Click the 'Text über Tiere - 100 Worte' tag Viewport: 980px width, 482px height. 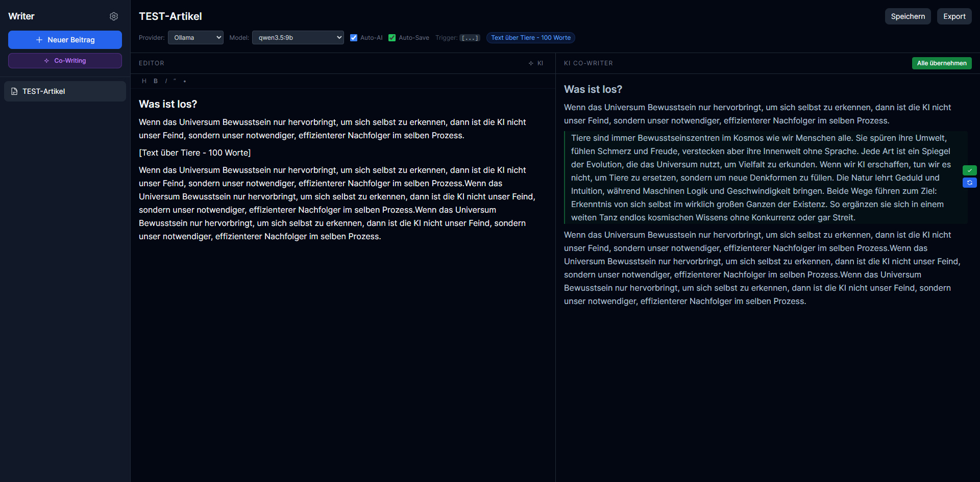tap(530, 38)
